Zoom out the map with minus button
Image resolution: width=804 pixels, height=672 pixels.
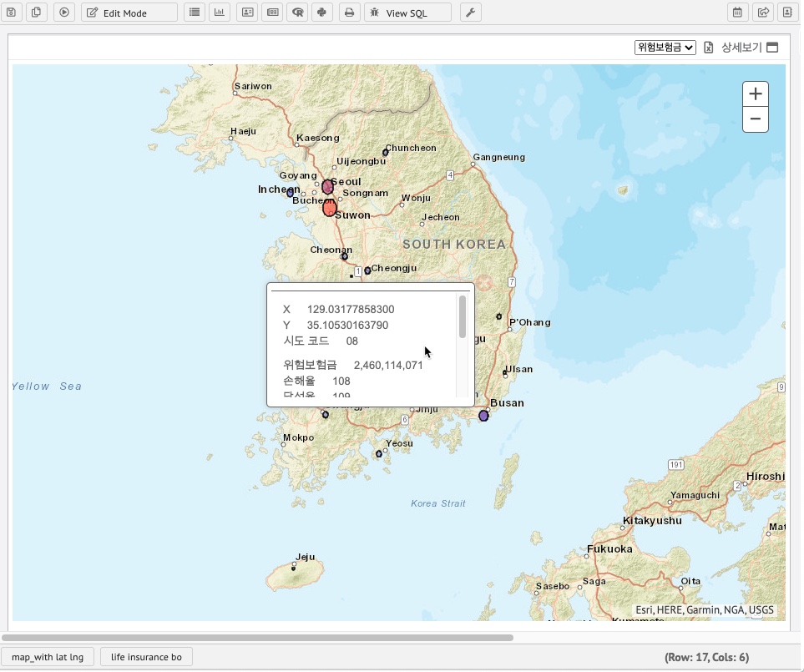[756, 119]
